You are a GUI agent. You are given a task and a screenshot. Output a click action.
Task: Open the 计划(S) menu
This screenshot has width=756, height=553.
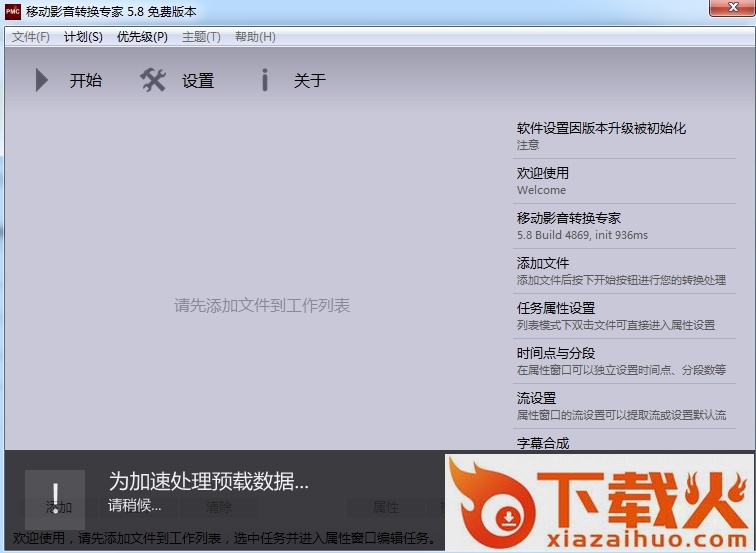pos(83,37)
